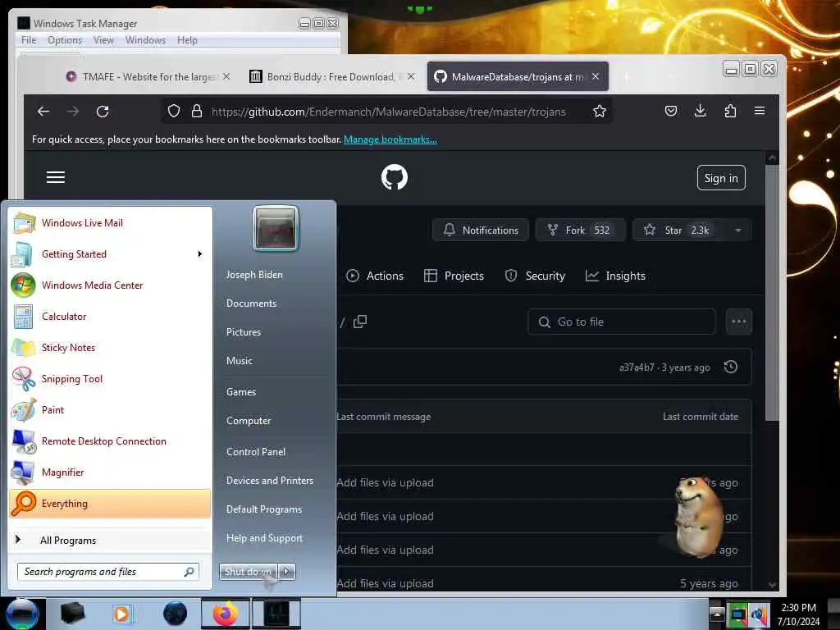Open the Everything search app
Screen dimensions: 840x630
[x=110, y=503]
